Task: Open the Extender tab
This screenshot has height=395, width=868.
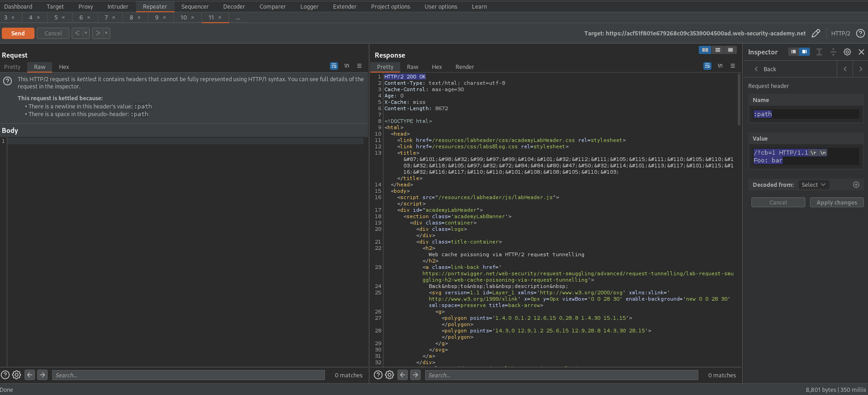Action: pyautogui.click(x=345, y=6)
